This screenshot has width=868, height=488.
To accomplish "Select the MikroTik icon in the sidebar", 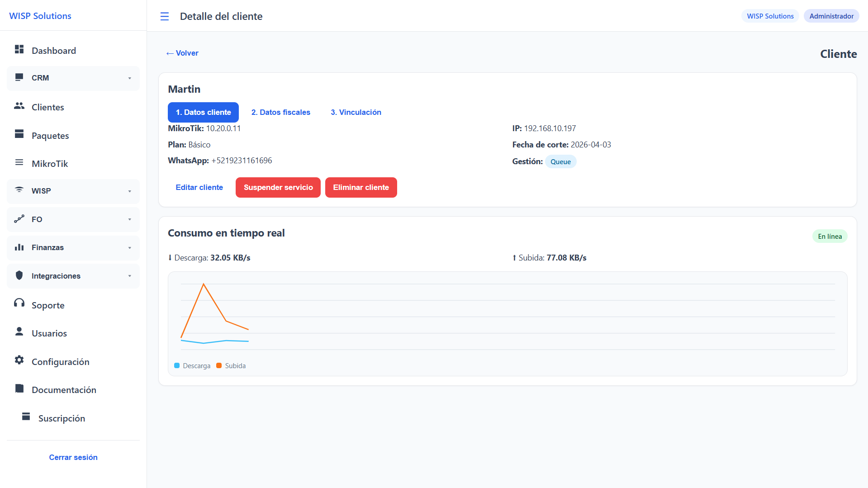I will pyautogui.click(x=19, y=163).
